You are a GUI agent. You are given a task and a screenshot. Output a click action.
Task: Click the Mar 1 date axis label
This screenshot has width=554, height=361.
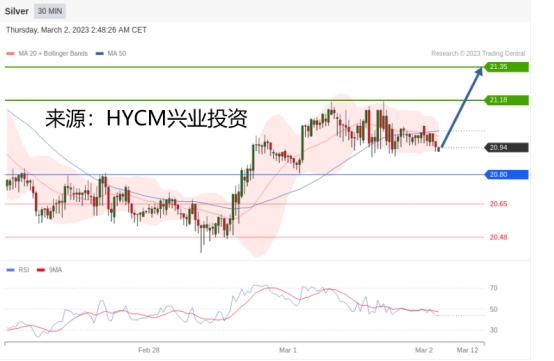[288, 350]
